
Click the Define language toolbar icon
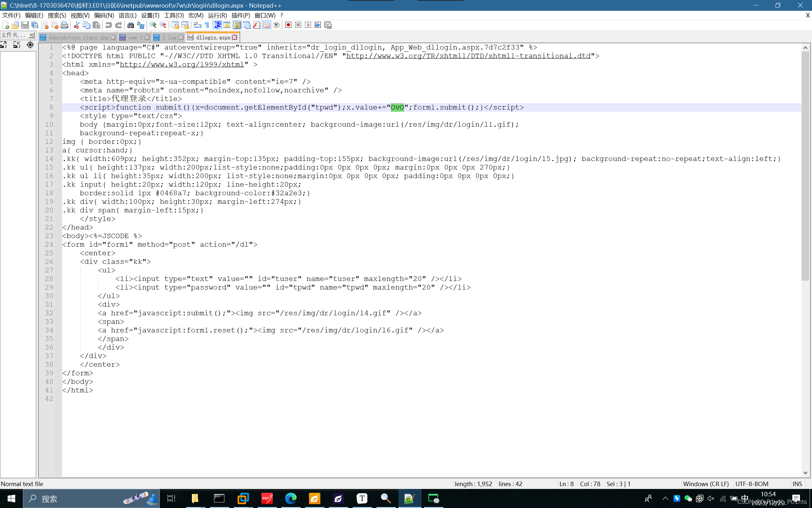(227, 25)
